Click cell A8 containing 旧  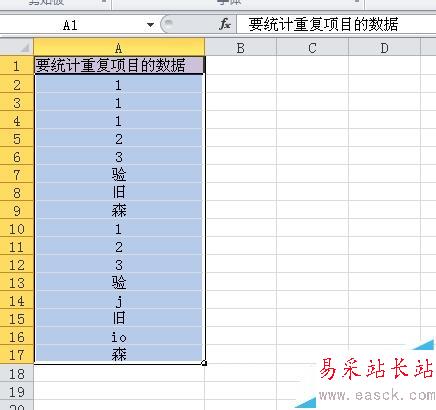click(119, 192)
